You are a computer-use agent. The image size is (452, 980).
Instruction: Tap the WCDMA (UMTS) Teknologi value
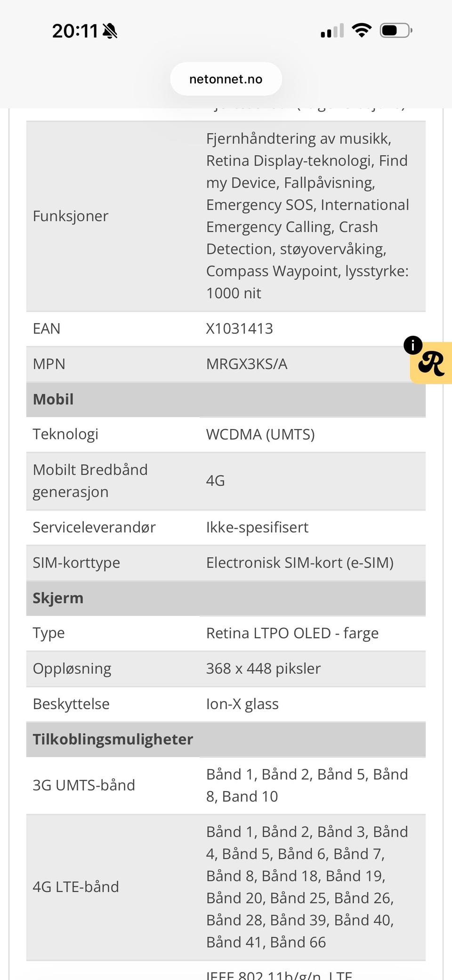pyautogui.click(x=260, y=434)
